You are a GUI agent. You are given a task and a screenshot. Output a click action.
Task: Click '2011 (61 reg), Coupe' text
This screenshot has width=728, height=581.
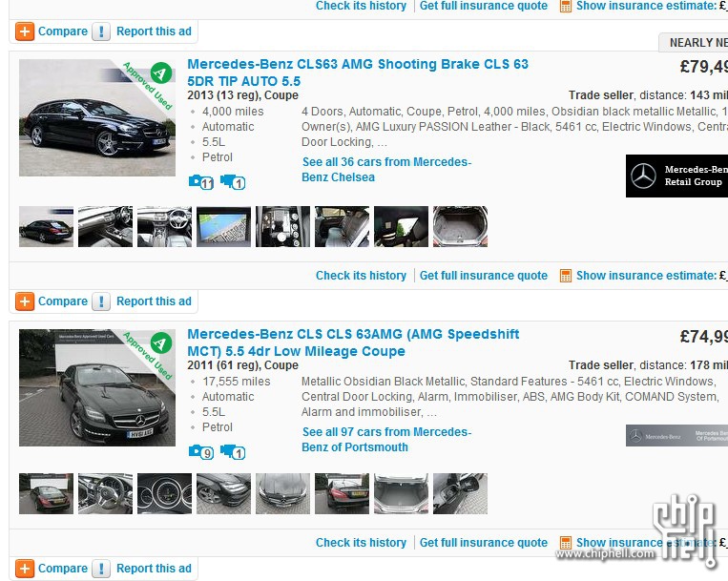point(242,365)
